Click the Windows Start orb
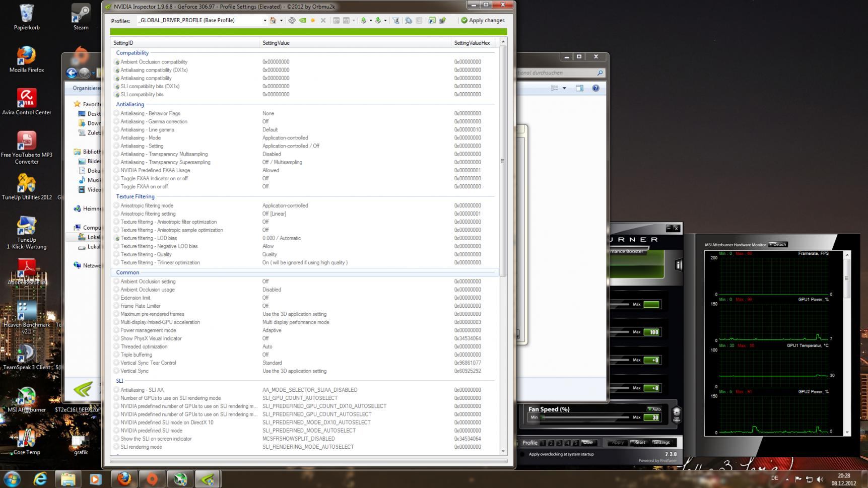868x488 pixels. [12, 479]
